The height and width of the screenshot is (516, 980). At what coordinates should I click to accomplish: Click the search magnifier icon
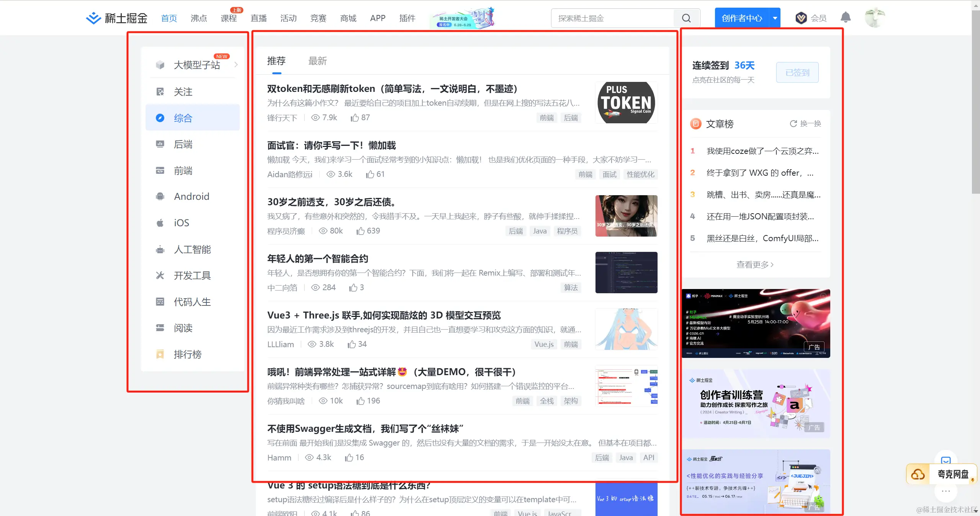click(686, 18)
